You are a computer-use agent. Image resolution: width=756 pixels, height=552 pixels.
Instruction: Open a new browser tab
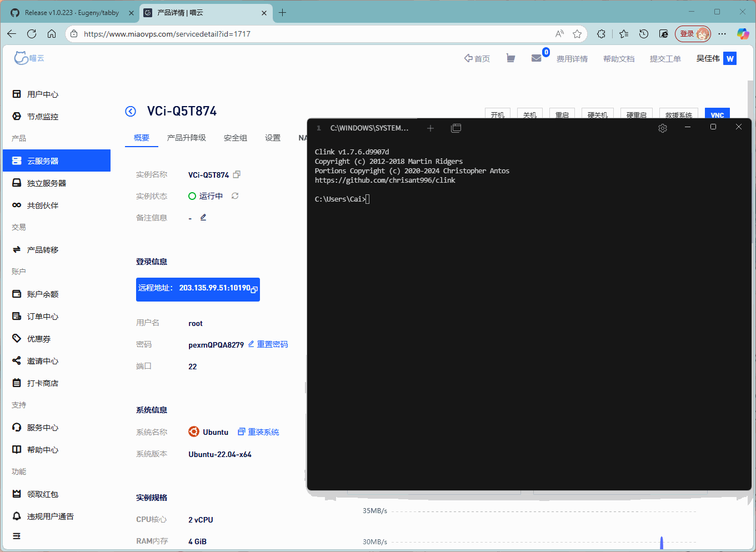click(x=282, y=13)
